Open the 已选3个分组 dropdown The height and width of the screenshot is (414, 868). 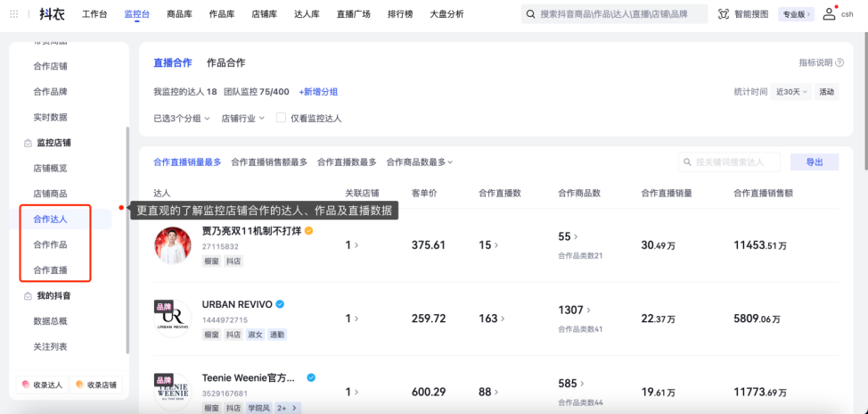[182, 118]
